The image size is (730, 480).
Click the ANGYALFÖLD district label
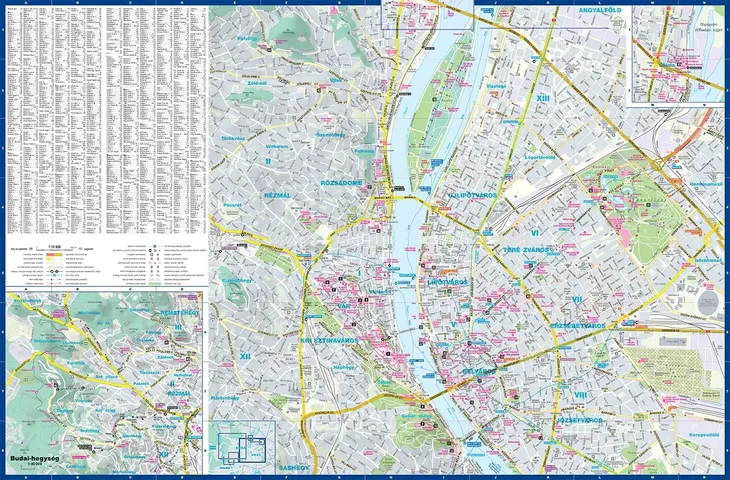point(600,10)
